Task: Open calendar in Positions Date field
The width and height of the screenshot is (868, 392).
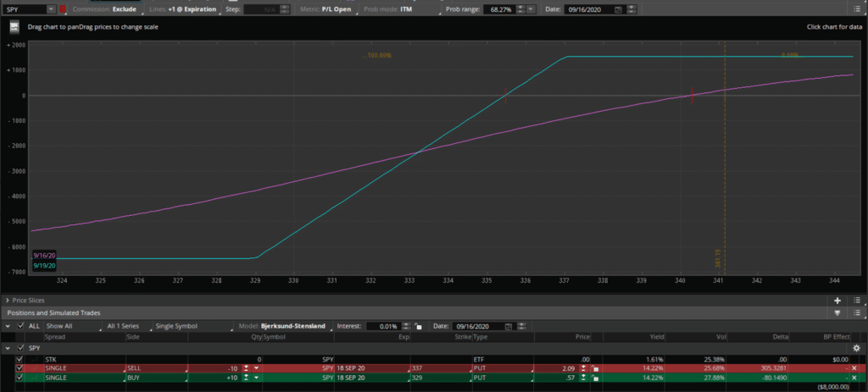Action: click(x=507, y=326)
